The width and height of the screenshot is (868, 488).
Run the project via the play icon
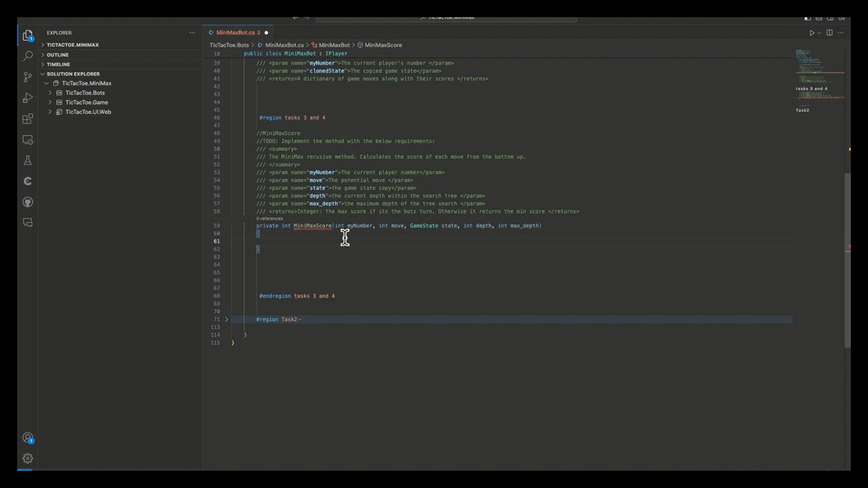(x=812, y=32)
